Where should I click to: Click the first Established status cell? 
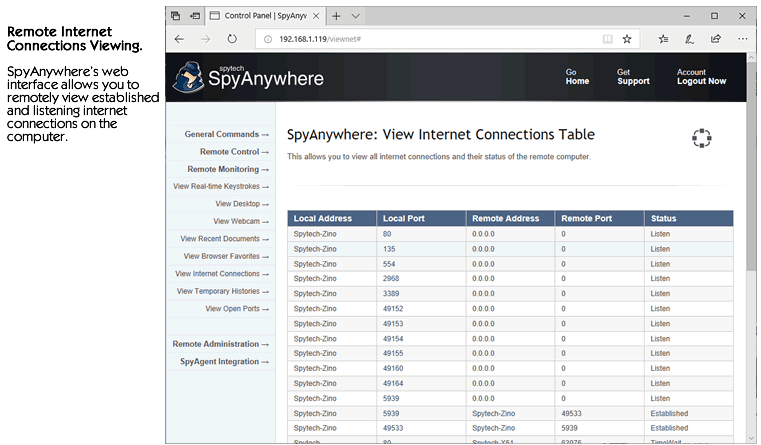pyautogui.click(x=689, y=413)
